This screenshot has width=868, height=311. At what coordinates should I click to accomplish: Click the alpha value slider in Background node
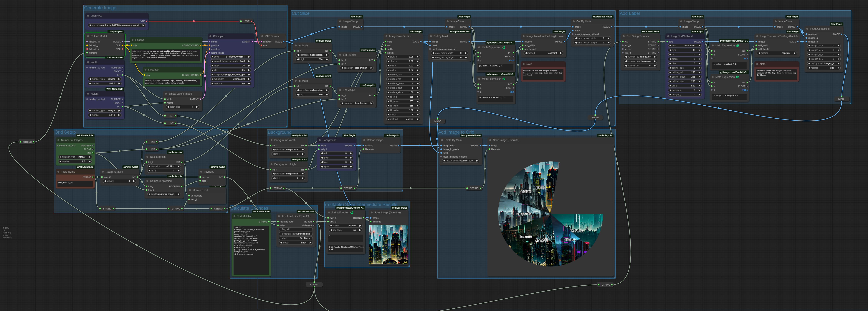pyautogui.click(x=336, y=167)
